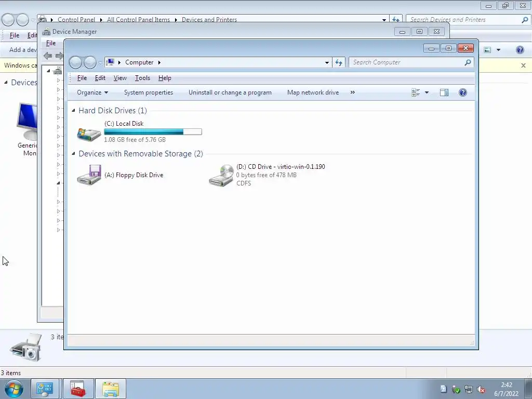Open the Control Panel taskbar button
This screenshot has width=532, height=399.
(x=45, y=389)
